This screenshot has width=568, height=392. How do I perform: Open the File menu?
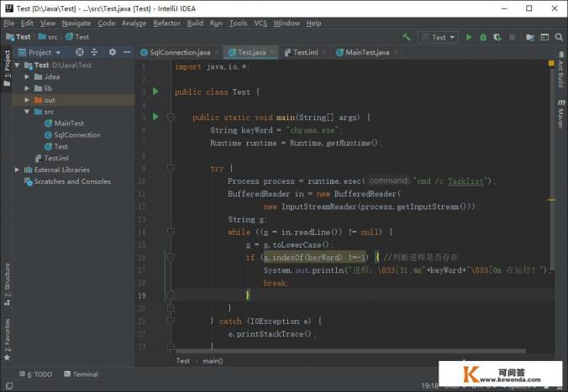click(9, 24)
